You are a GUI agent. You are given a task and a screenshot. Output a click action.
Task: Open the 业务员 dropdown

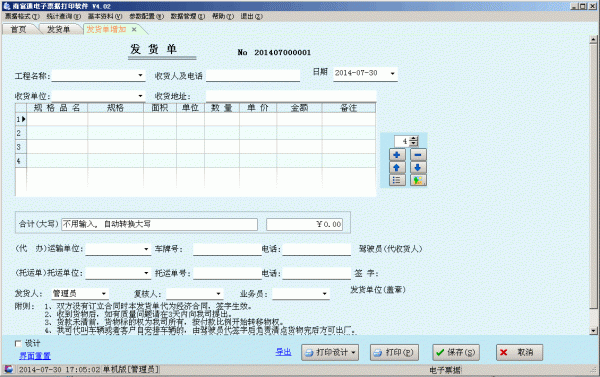(x=324, y=294)
